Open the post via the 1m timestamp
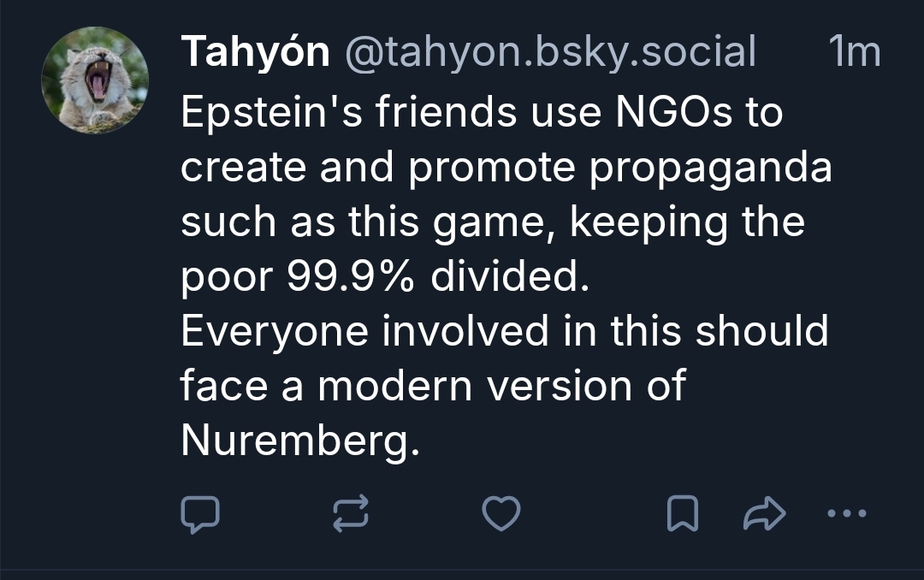This screenshot has width=924, height=580. point(854,53)
